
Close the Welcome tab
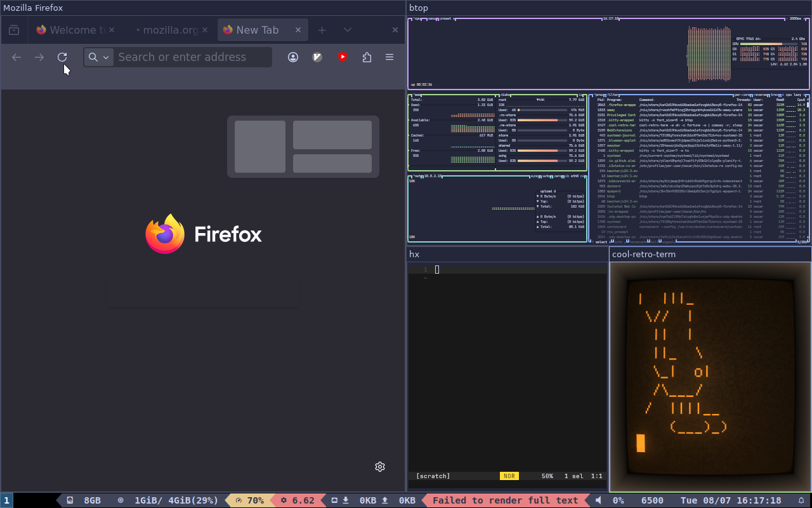(x=112, y=30)
